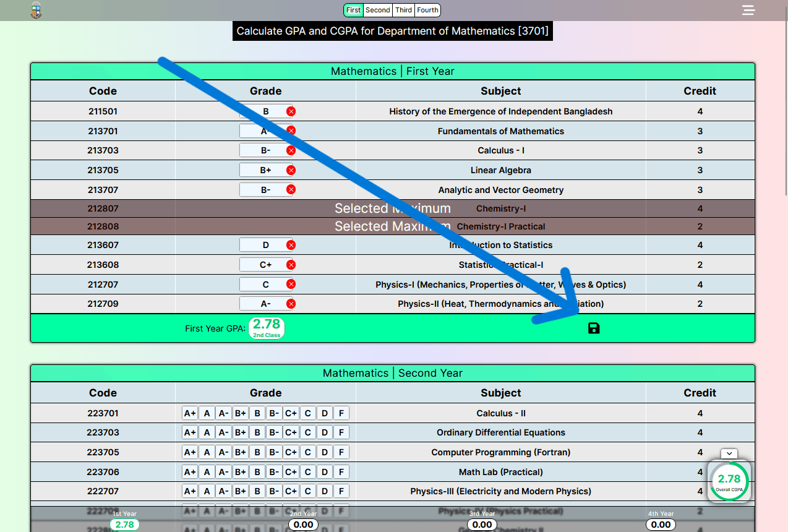The image size is (788, 532).
Task: Click the 1st Year 2.78 summary badge
Action: pos(124,525)
